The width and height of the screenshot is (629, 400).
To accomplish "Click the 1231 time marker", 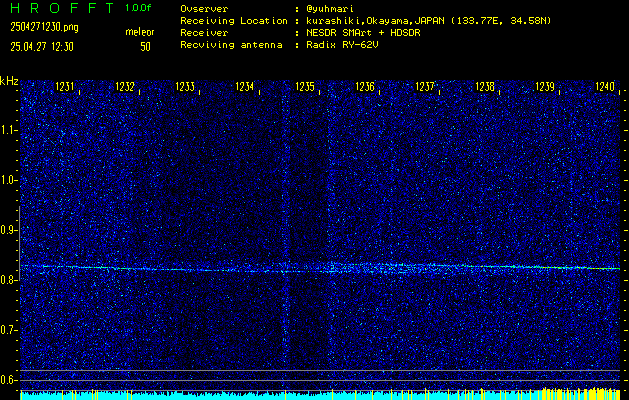I will tap(65, 87).
